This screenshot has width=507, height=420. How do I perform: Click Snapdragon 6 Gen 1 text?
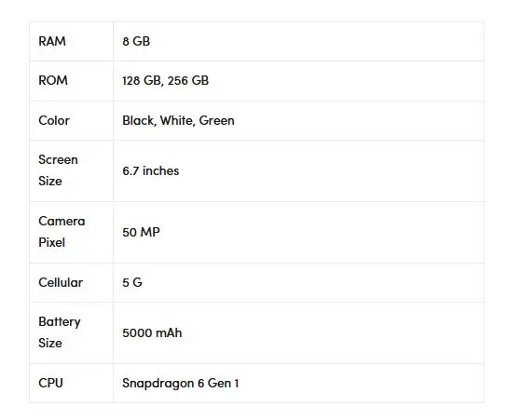(181, 384)
